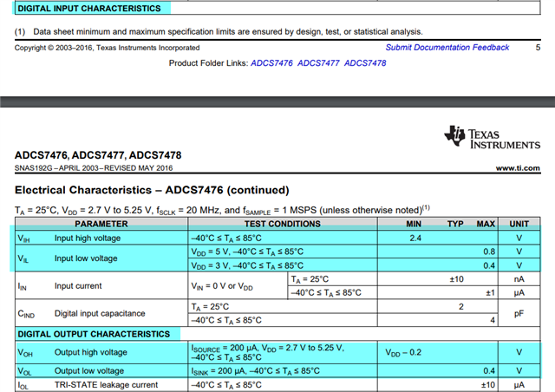
Task: Click the MAX column header
Action: [486, 224]
